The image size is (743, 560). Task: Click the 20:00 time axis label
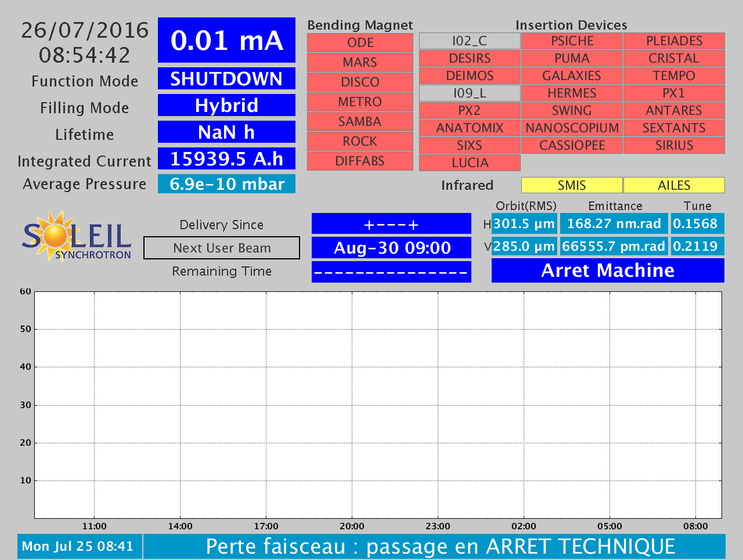352,526
